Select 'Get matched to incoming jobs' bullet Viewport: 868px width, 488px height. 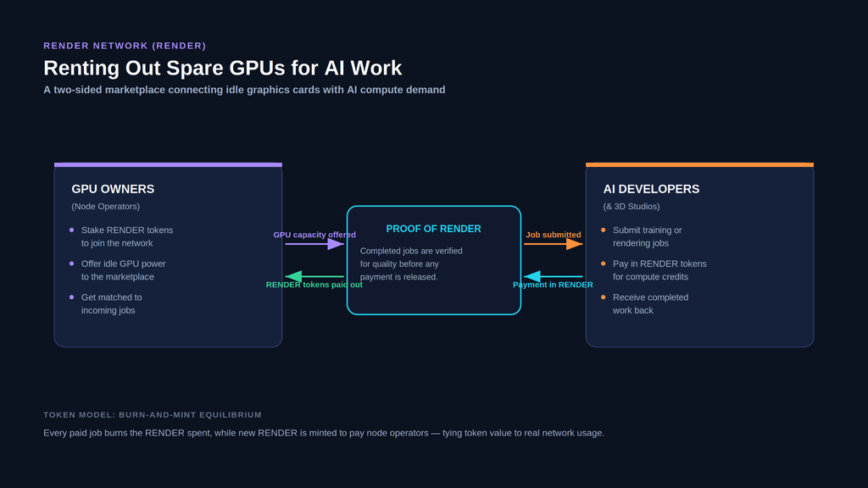[106, 304]
